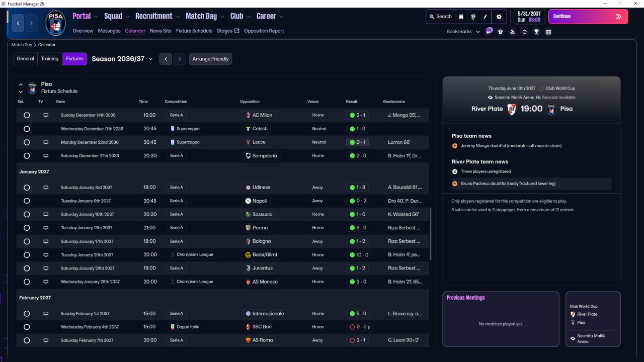Viewport: 644px width, 362px height.
Task: Open the globe icon in the top toolbar
Action: (x=473, y=17)
